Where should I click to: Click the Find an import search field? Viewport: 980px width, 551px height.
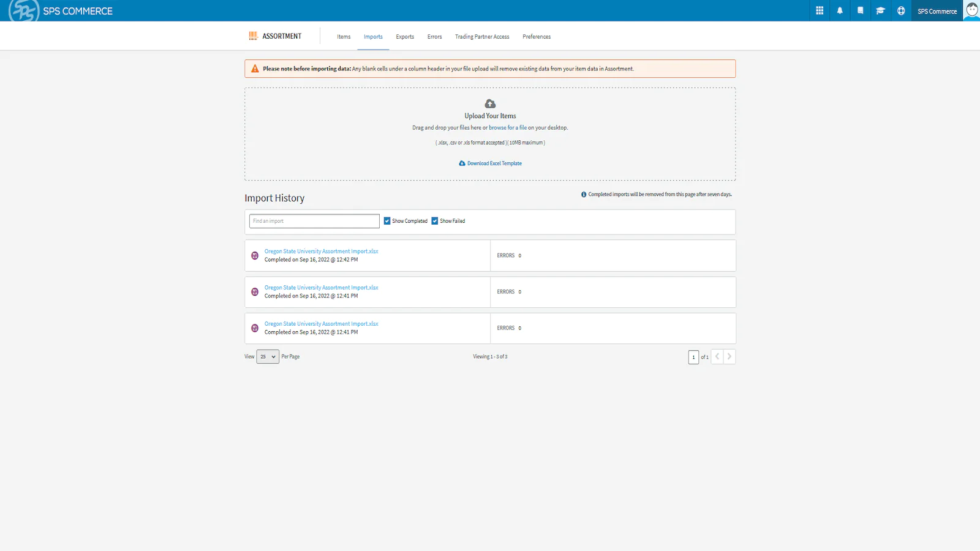[x=314, y=221]
